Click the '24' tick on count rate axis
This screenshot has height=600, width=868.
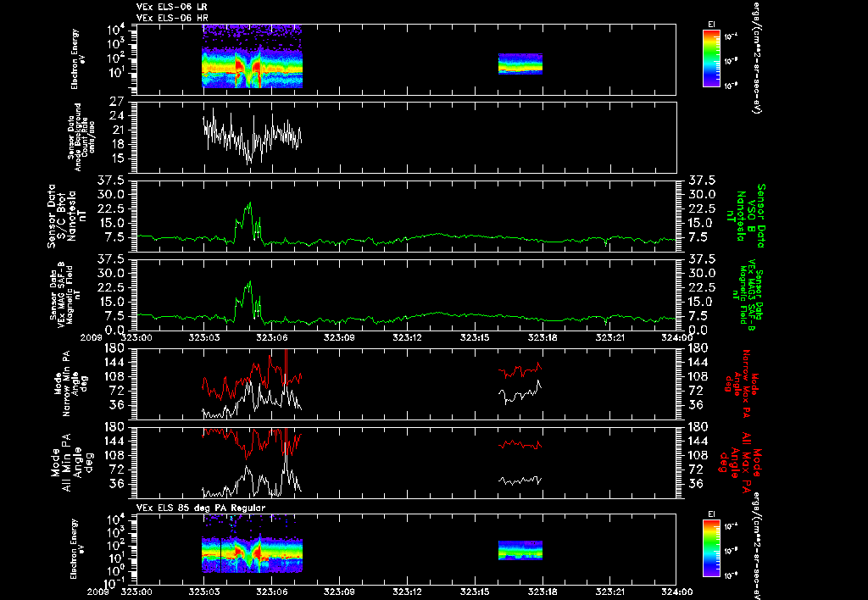point(117,116)
